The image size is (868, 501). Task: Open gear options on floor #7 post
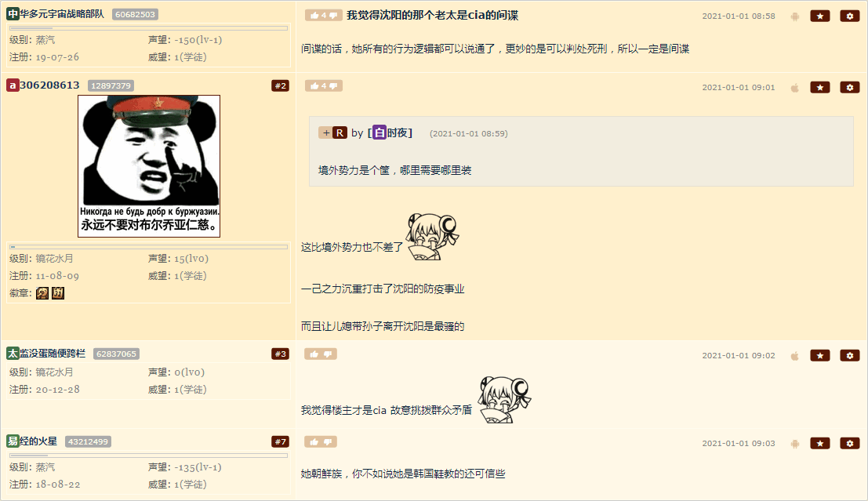[x=850, y=443]
